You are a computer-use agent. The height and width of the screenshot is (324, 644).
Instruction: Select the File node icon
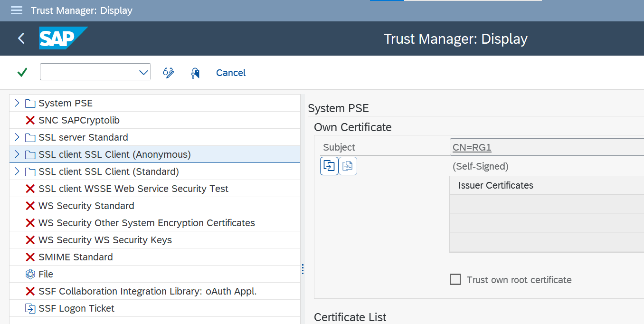(30, 274)
